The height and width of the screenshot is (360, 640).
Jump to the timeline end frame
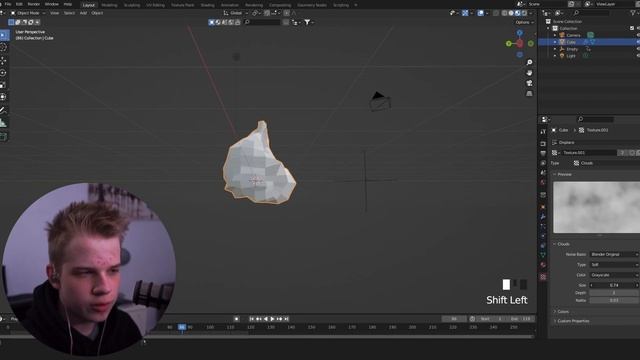[287, 319]
